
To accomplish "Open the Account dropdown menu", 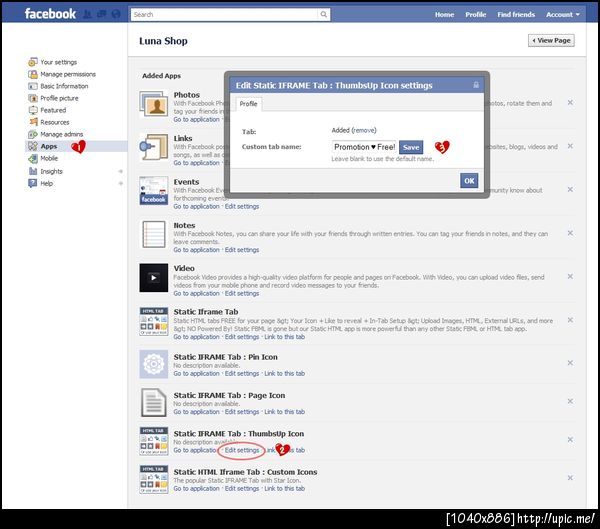I will pyautogui.click(x=563, y=15).
